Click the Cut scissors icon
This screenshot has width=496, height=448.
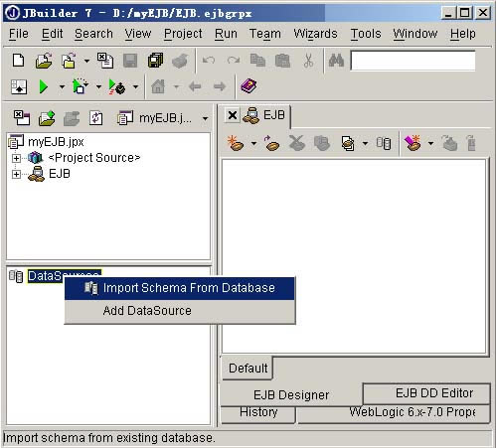(308, 61)
